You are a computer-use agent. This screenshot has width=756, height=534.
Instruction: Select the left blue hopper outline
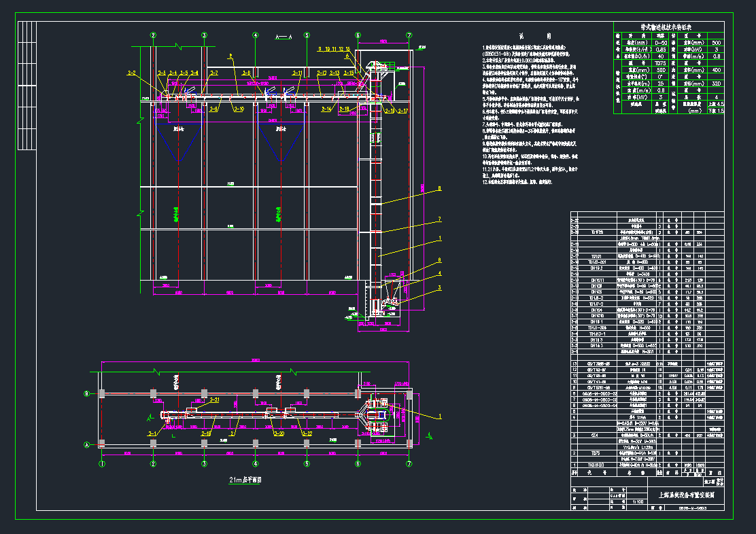(x=179, y=139)
